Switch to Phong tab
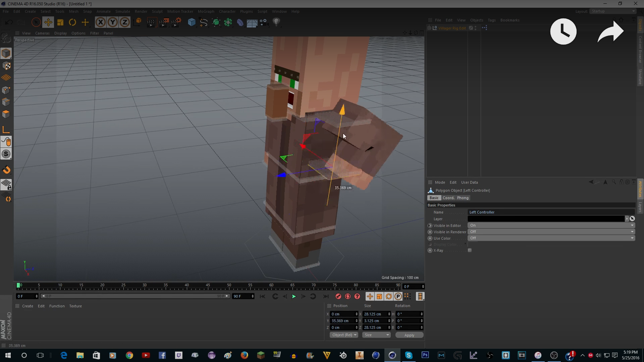The image size is (644, 362). 463,198
